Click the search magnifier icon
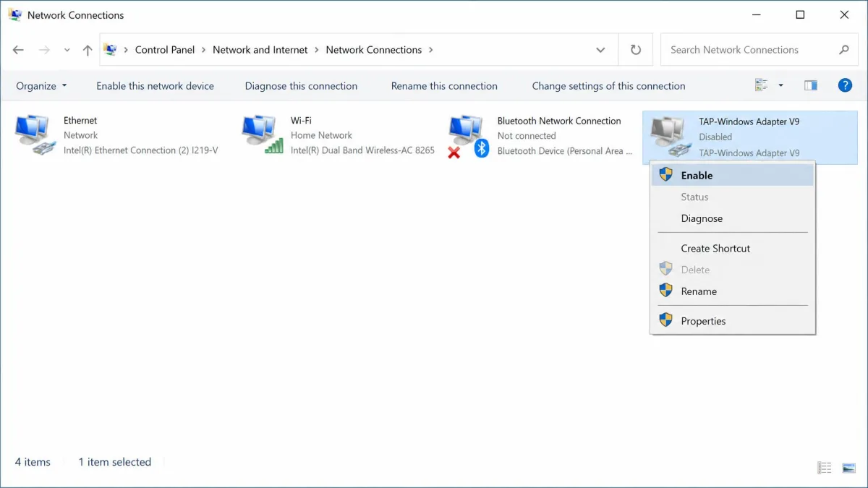 coord(843,50)
